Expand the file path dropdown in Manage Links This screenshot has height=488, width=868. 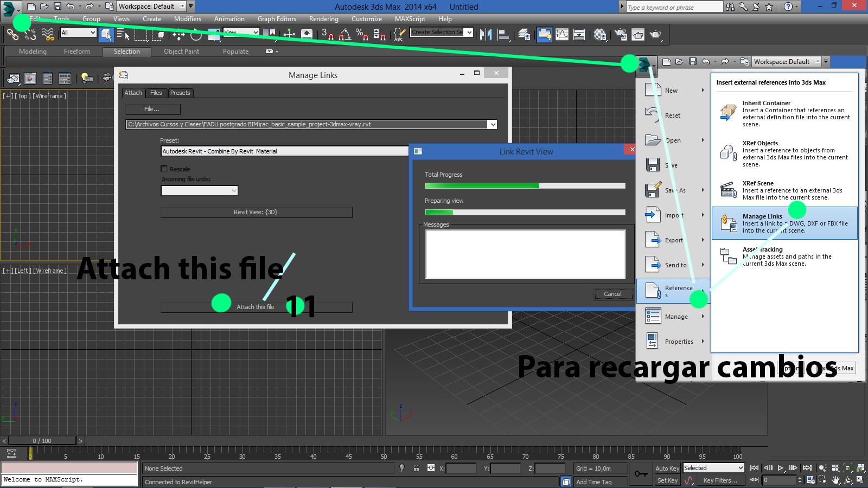(493, 124)
